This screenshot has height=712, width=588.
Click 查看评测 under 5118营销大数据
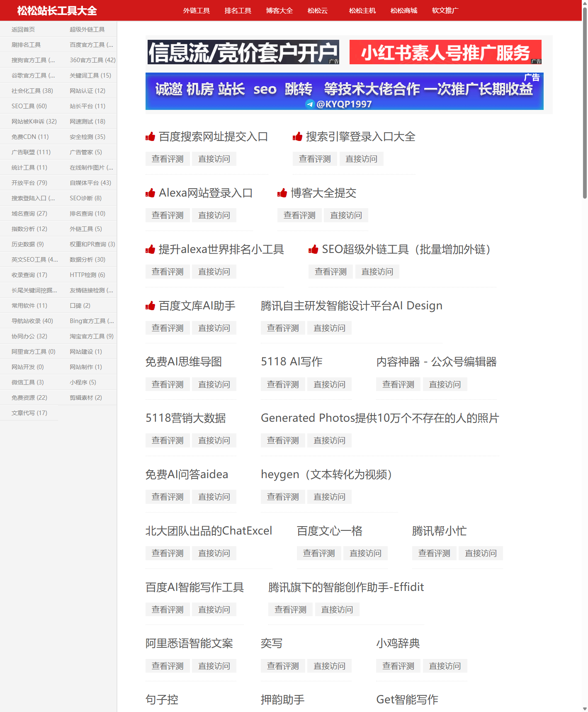pos(168,440)
